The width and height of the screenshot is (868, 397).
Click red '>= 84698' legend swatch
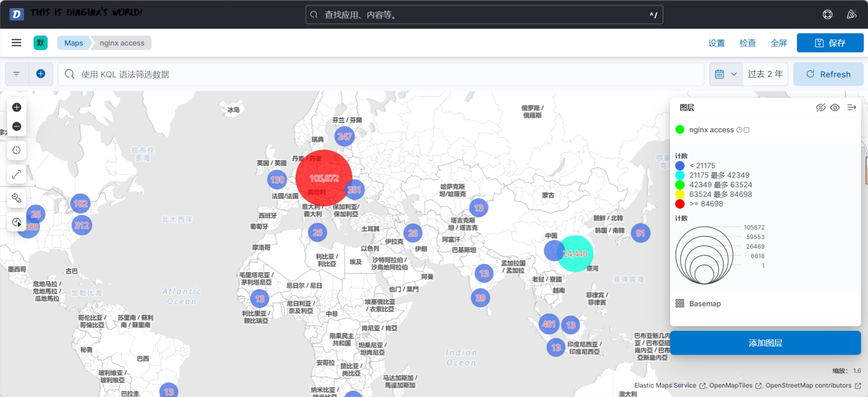(x=680, y=204)
